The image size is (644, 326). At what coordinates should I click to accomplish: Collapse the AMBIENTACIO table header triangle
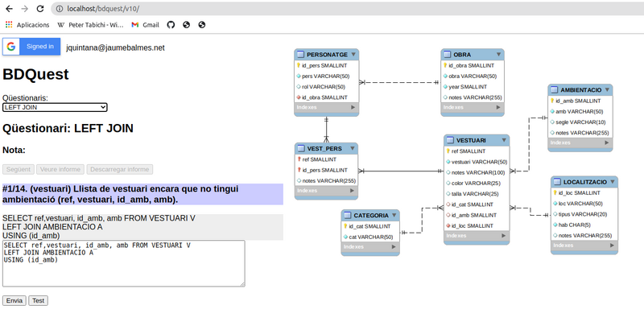pyautogui.click(x=607, y=89)
